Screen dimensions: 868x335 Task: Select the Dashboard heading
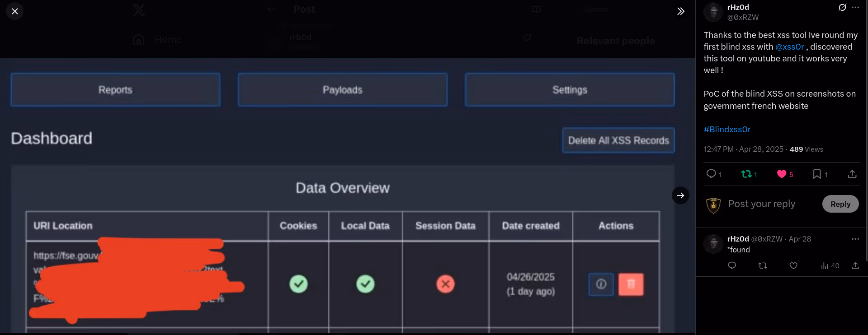[52, 138]
